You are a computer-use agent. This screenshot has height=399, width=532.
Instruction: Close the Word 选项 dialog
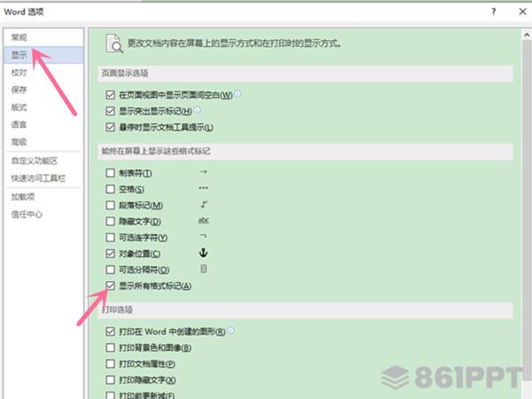[522, 12]
